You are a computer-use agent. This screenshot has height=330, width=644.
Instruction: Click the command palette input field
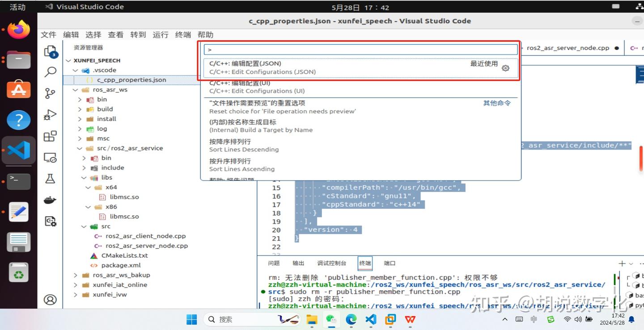pyautogui.click(x=360, y=49)
